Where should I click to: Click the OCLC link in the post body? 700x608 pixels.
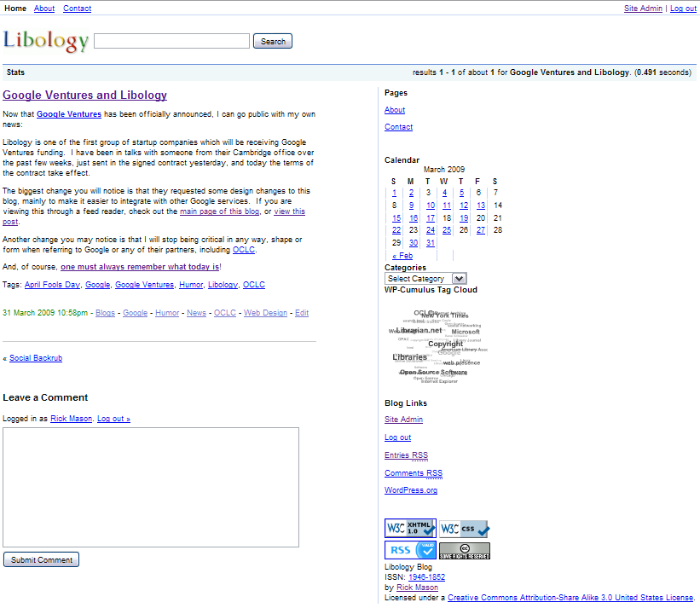pos(244,250)
